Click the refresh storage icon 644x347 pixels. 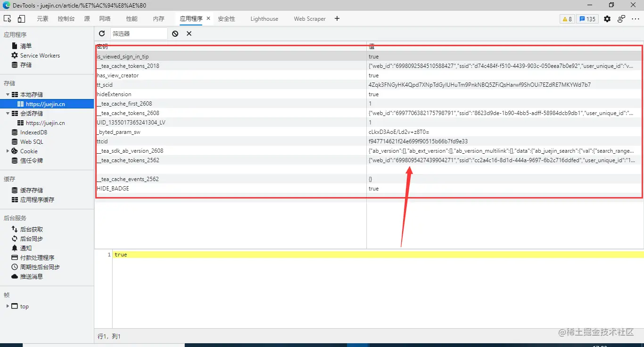(102, 33)
